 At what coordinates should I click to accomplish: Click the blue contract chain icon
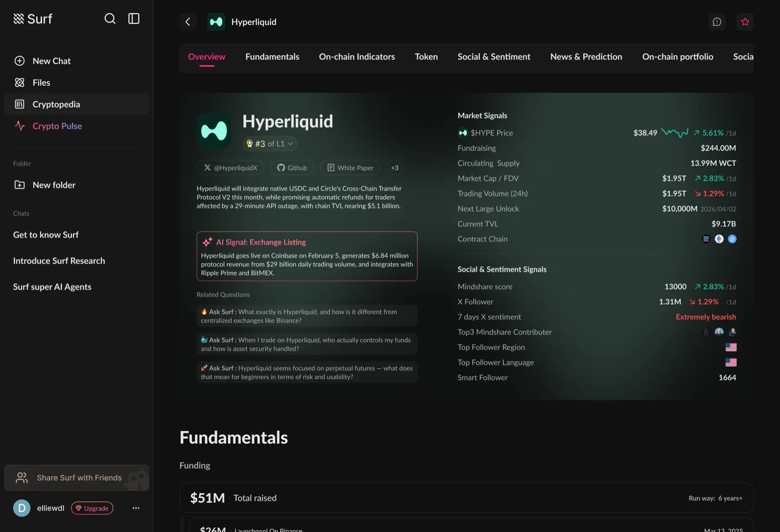[x=732, y=239]
